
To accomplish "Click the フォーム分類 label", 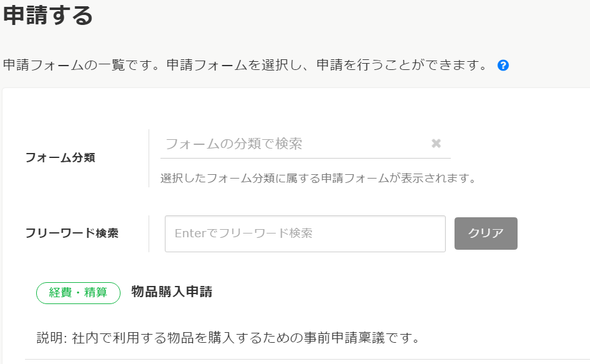I will 60,158.
